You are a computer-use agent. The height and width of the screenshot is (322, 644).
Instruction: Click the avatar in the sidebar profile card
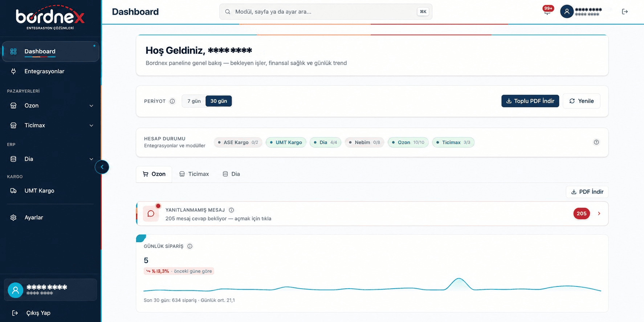[16, 290]
